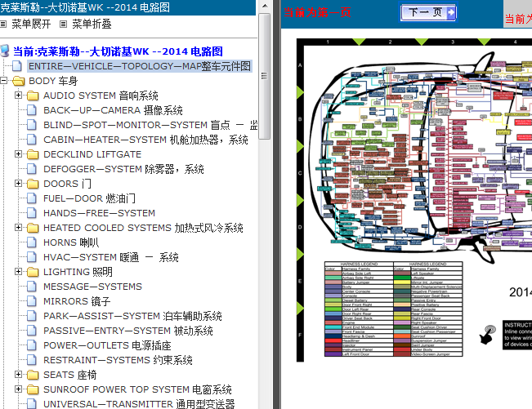Click the MESSAGE—SYSTEMS document icon
This screenshot has height=409, width=532.
[32, 287]
